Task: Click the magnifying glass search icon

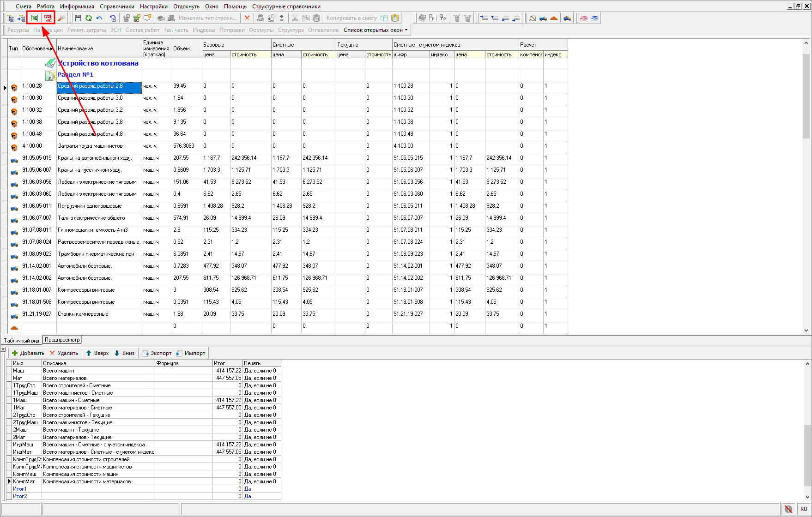Action: click(x=61, y=18)
